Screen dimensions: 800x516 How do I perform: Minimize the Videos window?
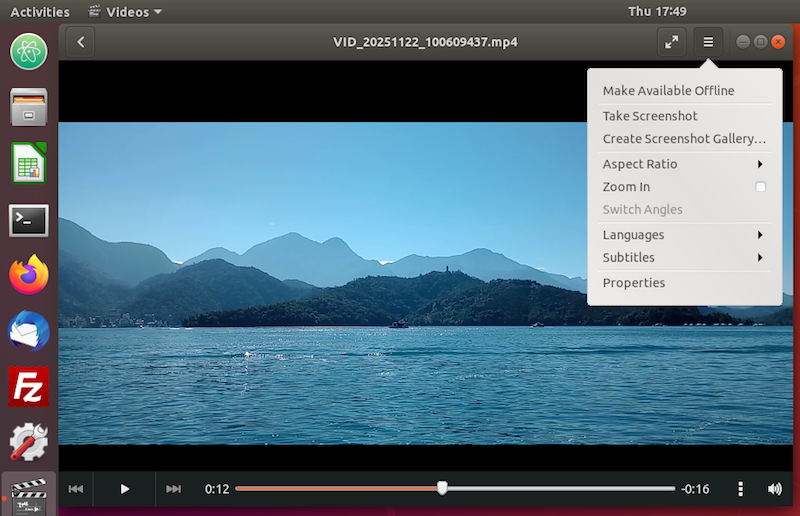point(743,42)
